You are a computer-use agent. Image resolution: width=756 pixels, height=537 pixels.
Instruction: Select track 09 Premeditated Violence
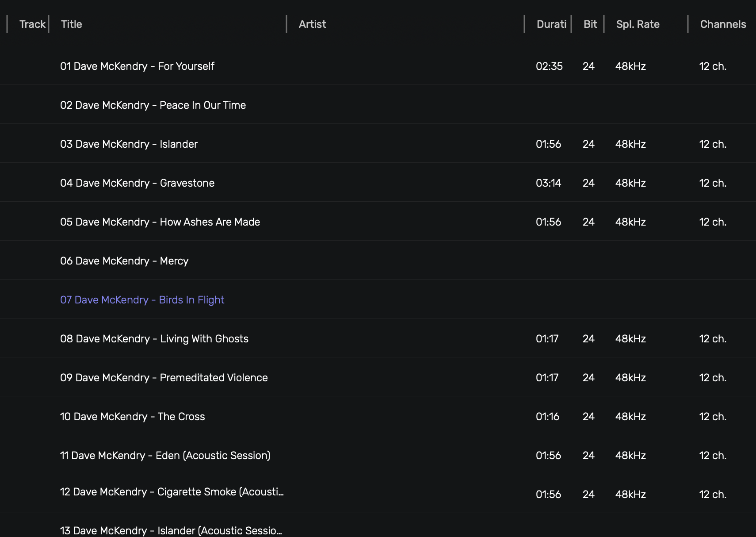pyautogui.click(x=378, y=377)
